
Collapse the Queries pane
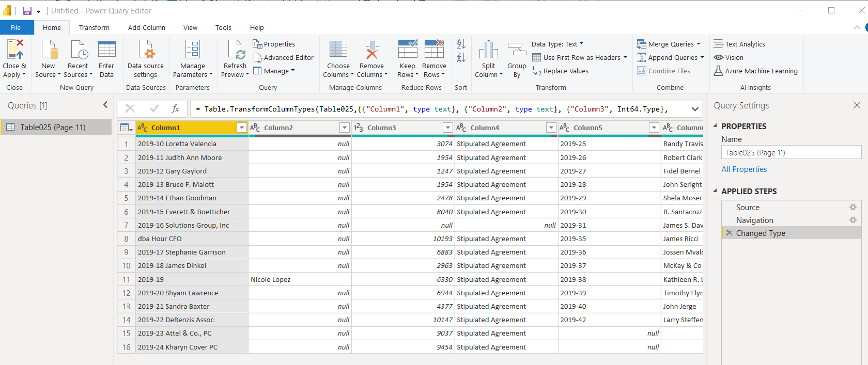point(105,105)
